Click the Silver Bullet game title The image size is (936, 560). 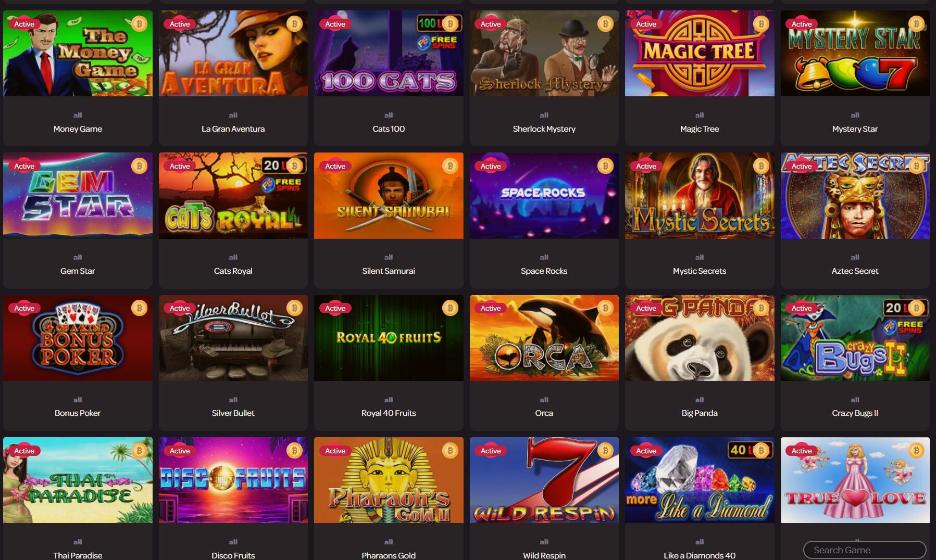point(233,413)
